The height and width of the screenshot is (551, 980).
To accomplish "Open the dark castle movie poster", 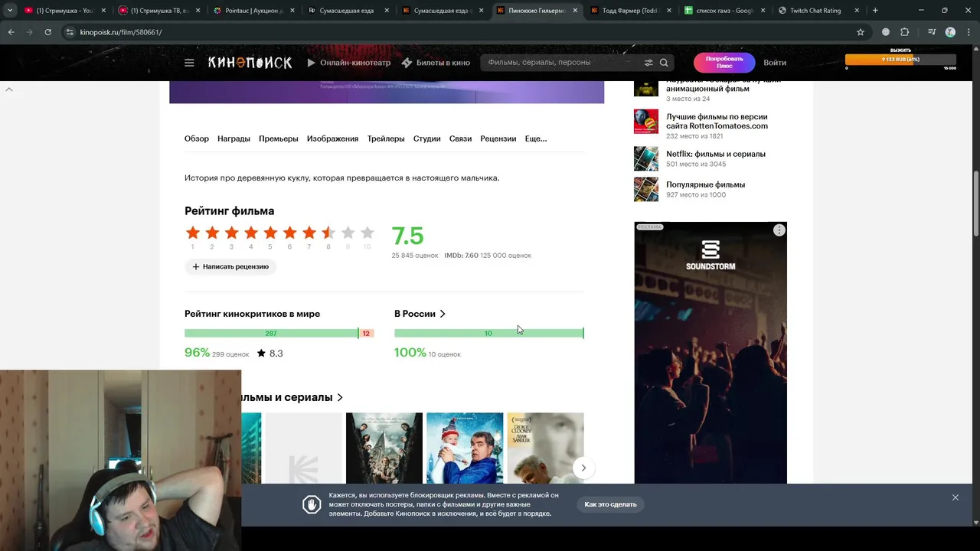I will click(384, 448).
